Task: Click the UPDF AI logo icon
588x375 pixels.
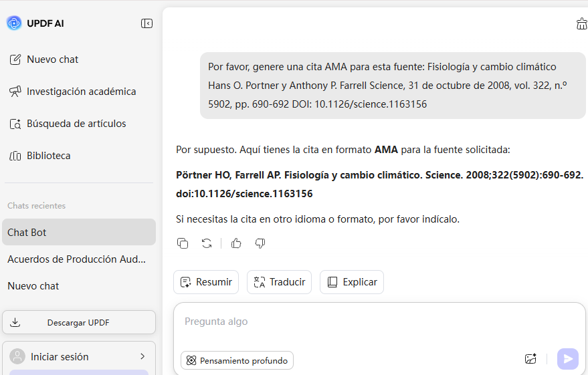Action: point(14,23)
